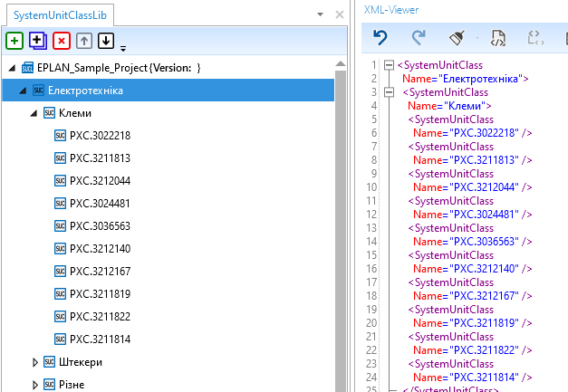Click undo in the XML-Viewer toolbar
This screenshot has width=568, height=392.
point(380,37)
